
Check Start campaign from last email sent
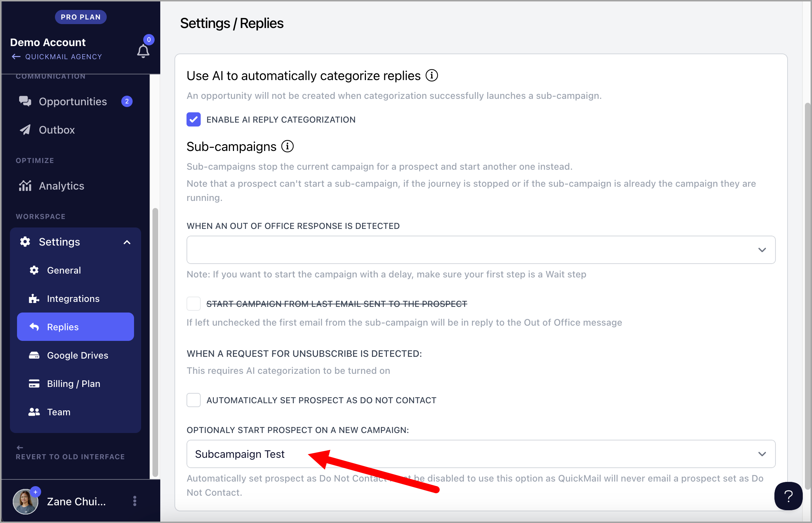194,304
